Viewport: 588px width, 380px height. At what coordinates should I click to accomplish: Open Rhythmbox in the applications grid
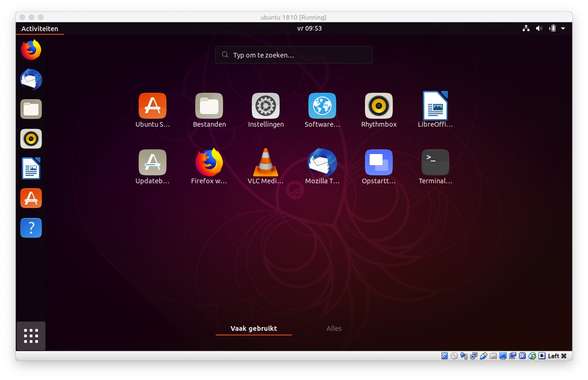(378, 106)
